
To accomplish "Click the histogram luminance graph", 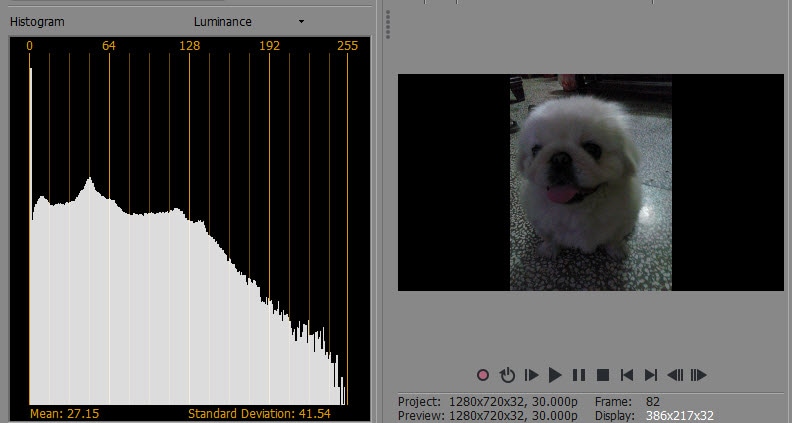I will (x=188, y=228).
